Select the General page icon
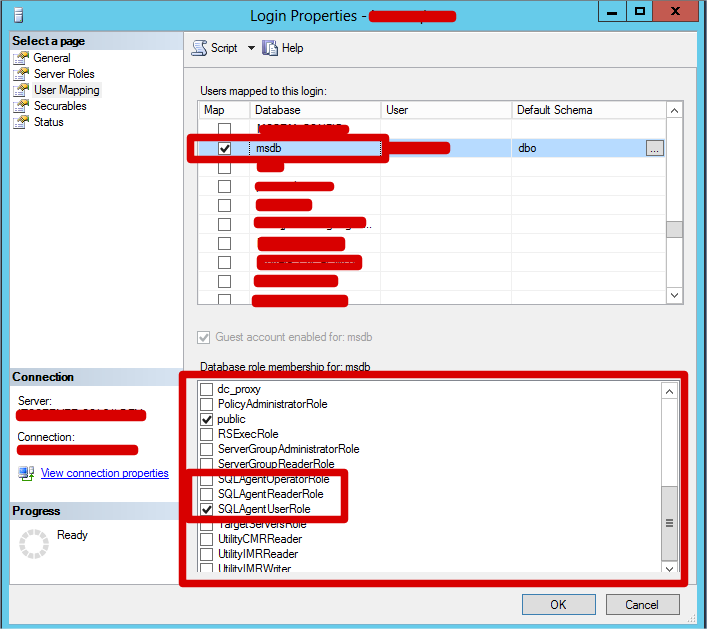This screenshot has height=629, width=707. (x=20, y=58)
